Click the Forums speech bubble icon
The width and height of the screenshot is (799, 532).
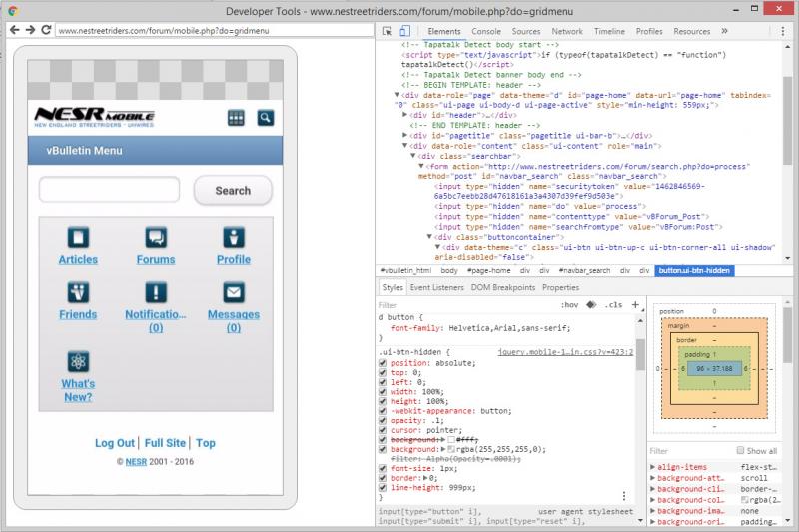156,238
